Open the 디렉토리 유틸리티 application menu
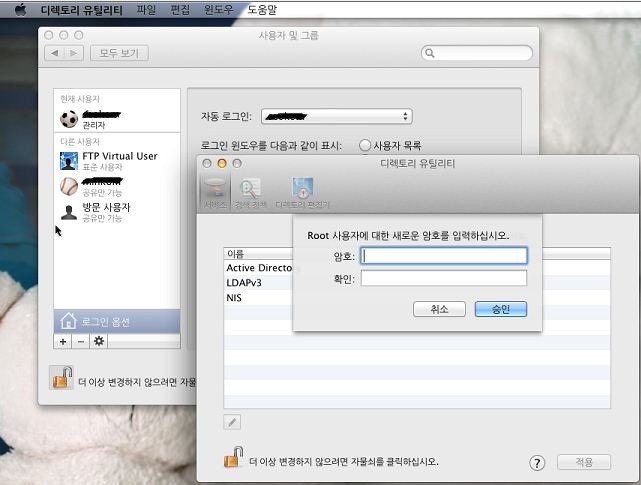Viewport: 641px width, 485px height. point(81,10)
